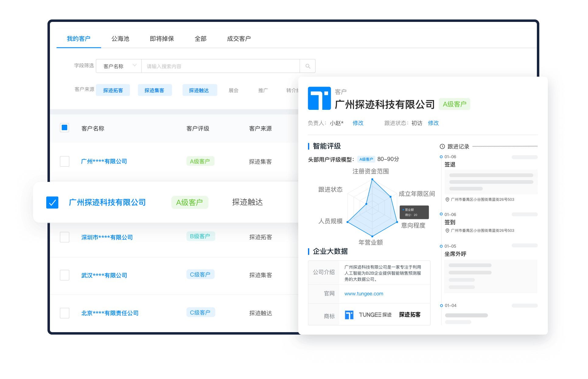Click the 01-06 签退 timeline marker
Image resolution: width=588 pixels, height=379 pixels.
[441, 157]
